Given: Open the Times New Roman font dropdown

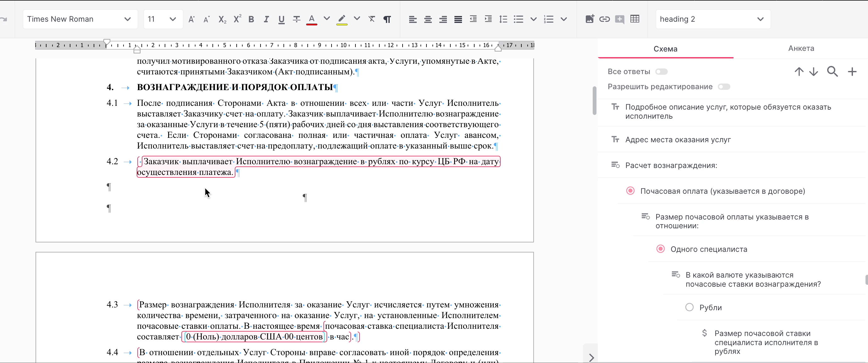Looking at the screenshot, I should pyautogui.click(x=80, y=19).
